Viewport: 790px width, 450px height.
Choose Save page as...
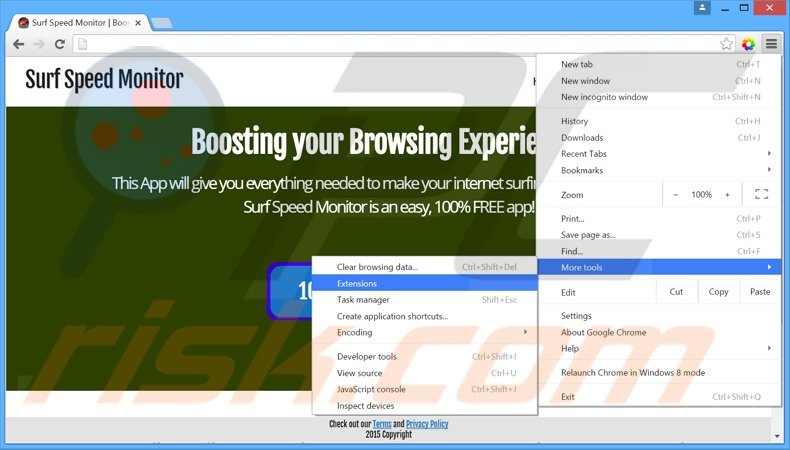point(660,235)
